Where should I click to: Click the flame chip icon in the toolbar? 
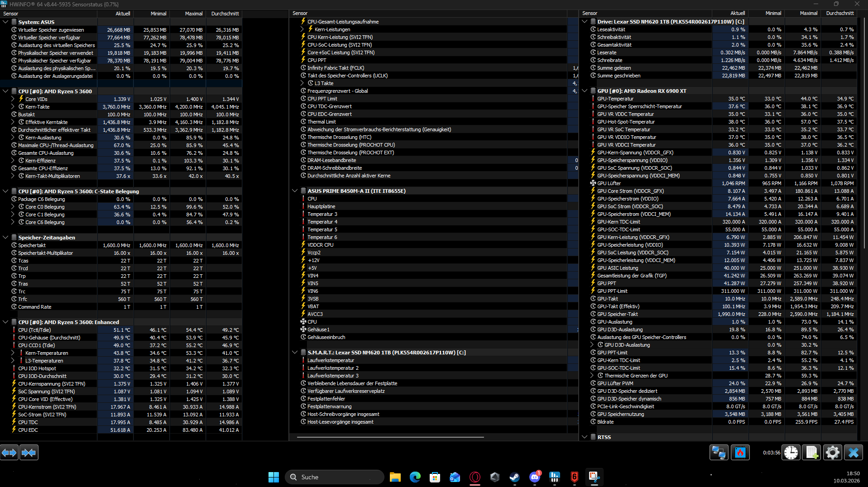click(740, 453)
